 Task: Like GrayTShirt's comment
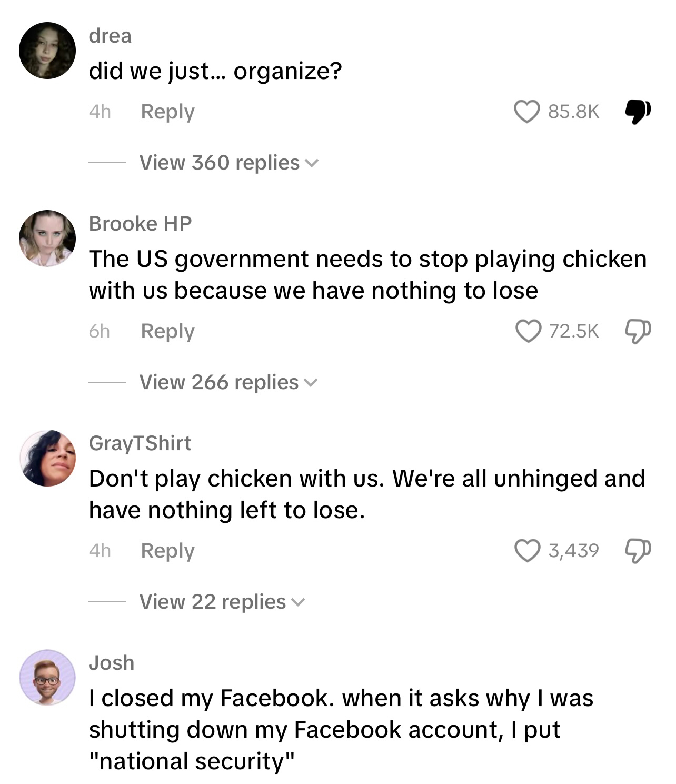(527, 551)
